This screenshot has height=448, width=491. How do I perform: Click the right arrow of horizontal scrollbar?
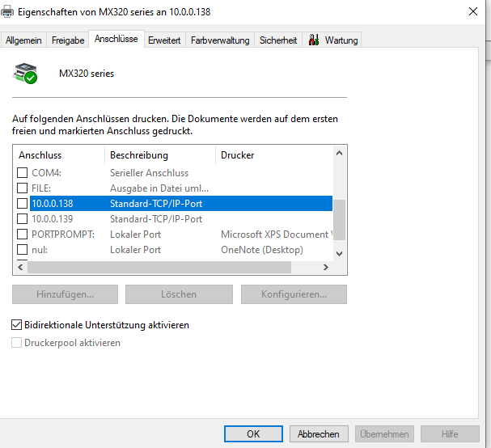(x=326, y=268)
